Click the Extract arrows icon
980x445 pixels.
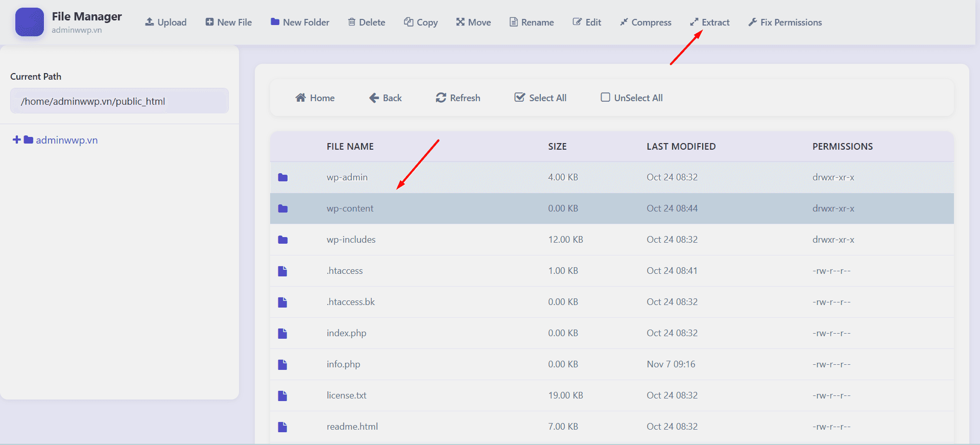[694, 22]
